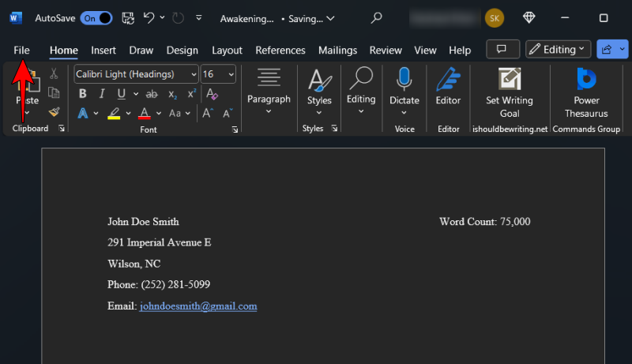
Task: Click the Format Painter brush icon
Action: (x=54, y=112)
